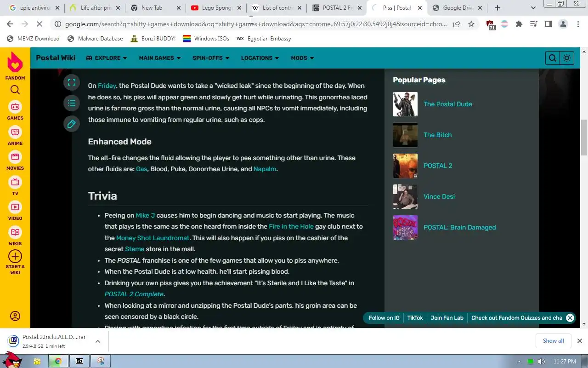Viewport: 588px width, 368px height.
Task: Open the MEMZ Download bookmark
Action: pyautogui.click(x=33, y=39)
